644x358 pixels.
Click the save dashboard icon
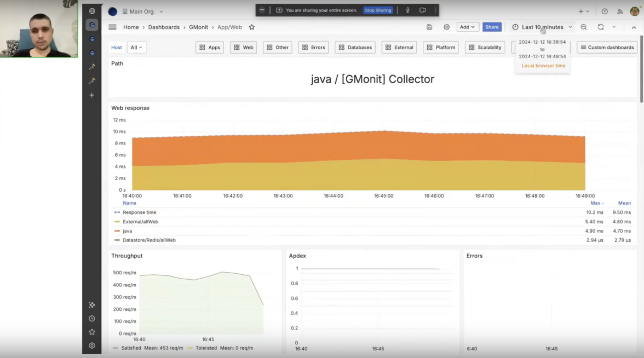point(429,27)
